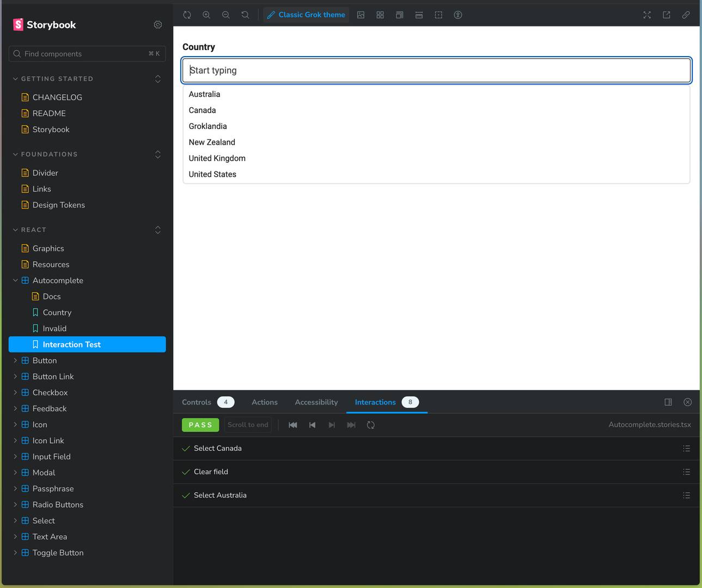Open the Controls tab

pyautogui.click(x=196, y=402)
